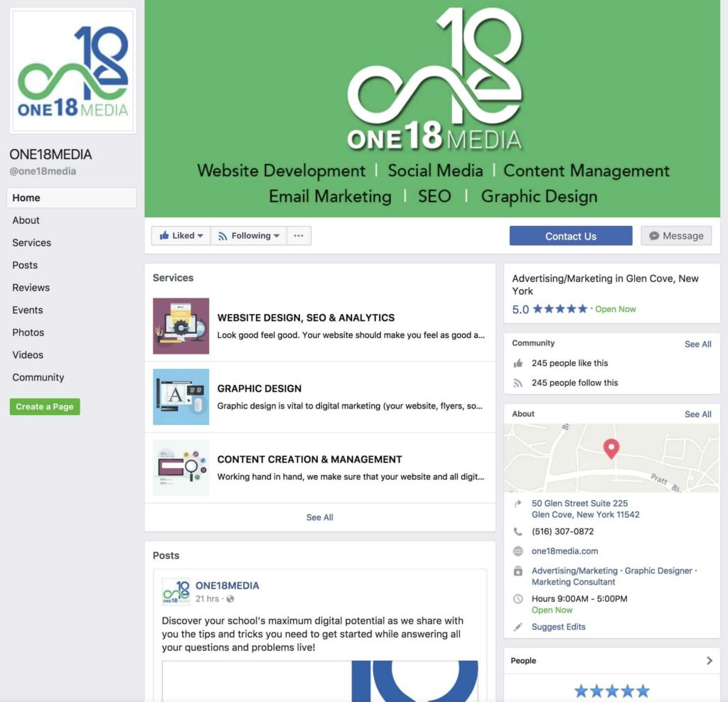Visit the one18media.com website link
This screenshot has height=702, width=728.
coord(565,551)
